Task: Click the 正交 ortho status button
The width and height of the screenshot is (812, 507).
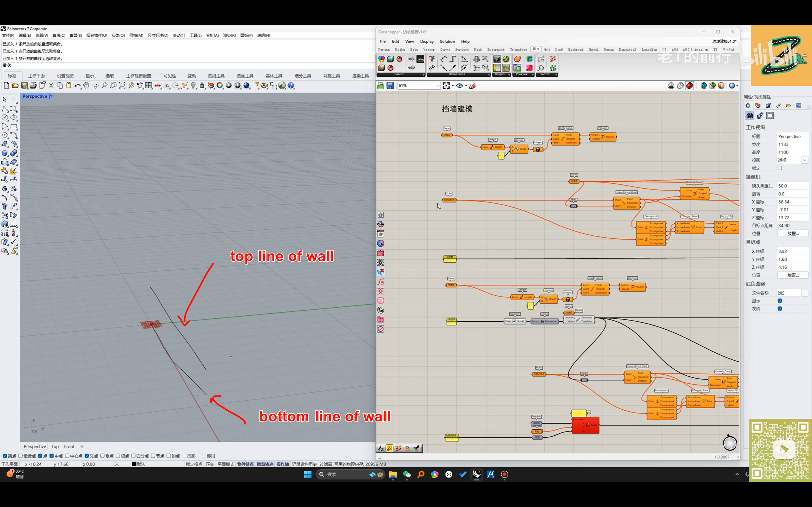Action: pyautogui.click(x=210, y=464)
